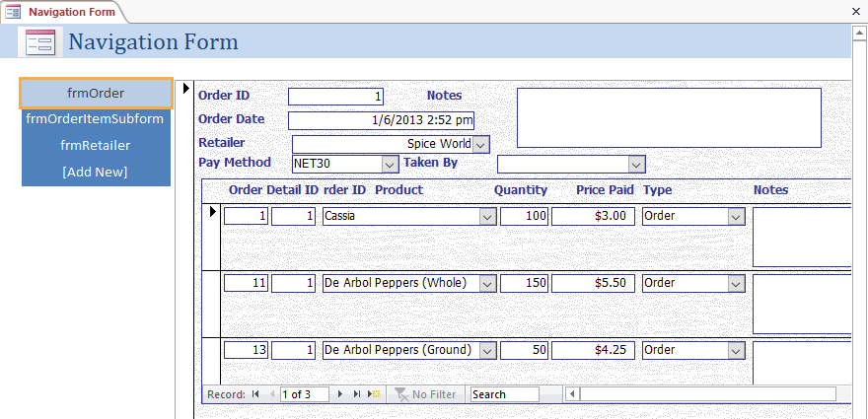The image size is (868, 419).
Task: Open Type dropdown in Cassia row
Action: 736,217
